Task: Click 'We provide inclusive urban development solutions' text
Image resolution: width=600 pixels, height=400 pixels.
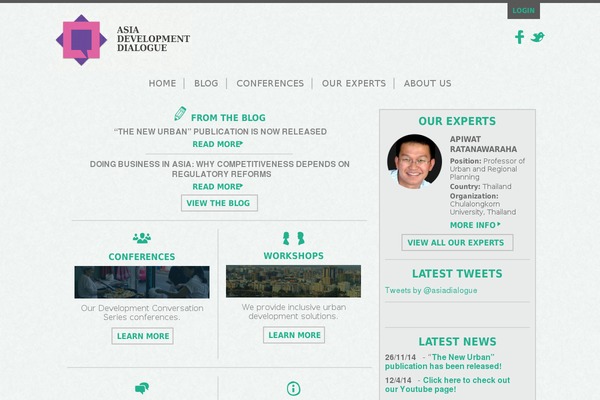Action: coord(293,312)
